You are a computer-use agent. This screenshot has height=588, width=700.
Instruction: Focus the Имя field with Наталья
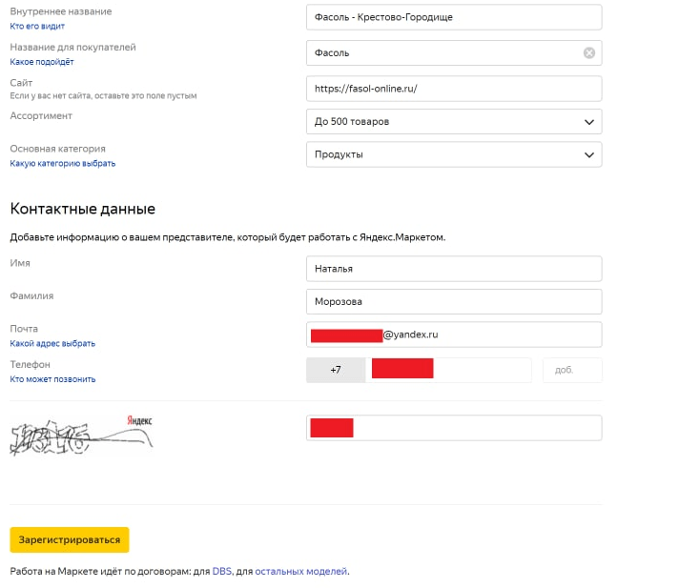[x=453, y=269]
